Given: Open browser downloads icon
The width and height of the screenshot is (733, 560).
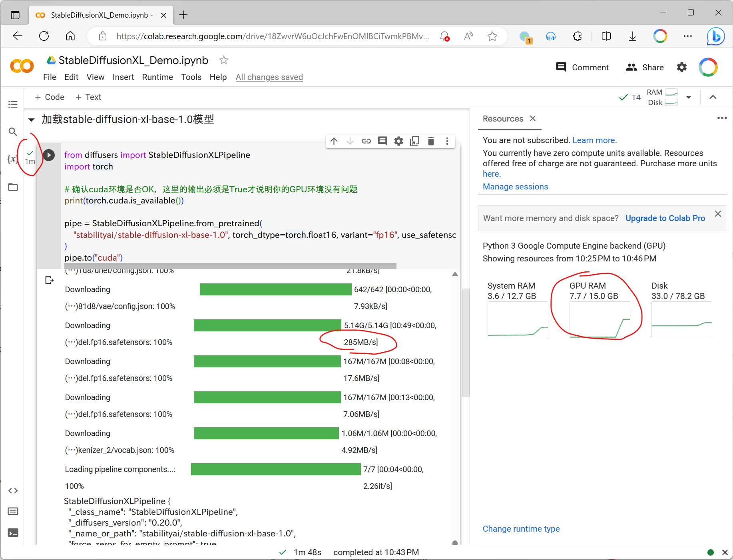Looking at the screenshot, I should (x=632, y=36).
